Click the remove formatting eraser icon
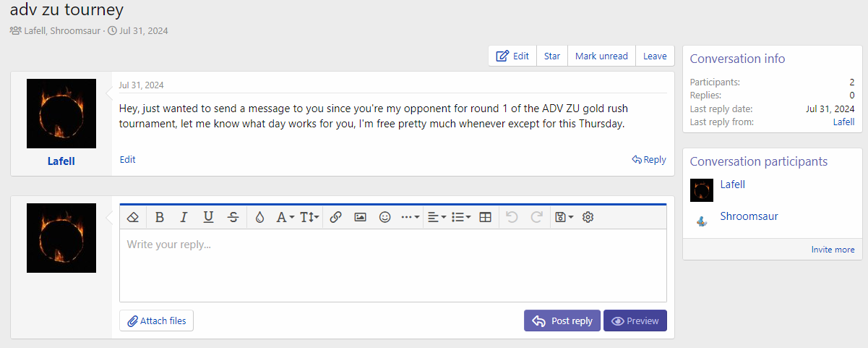Viewport: 868px width, 348px height. tap(132, 217)
